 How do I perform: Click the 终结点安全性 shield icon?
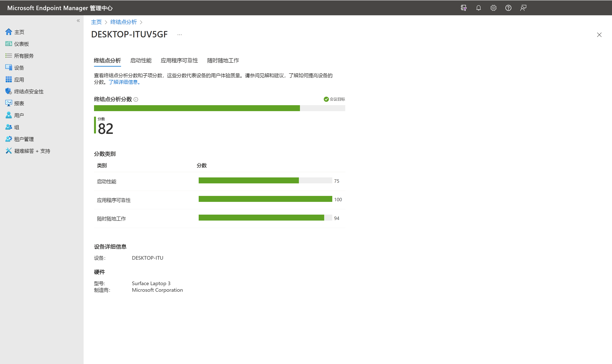point(9,91)
